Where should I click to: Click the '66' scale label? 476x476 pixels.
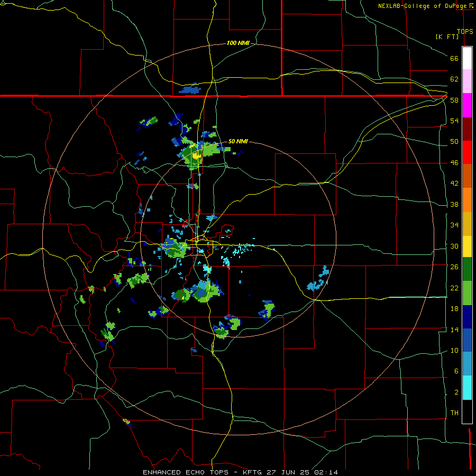coord(454,58)
